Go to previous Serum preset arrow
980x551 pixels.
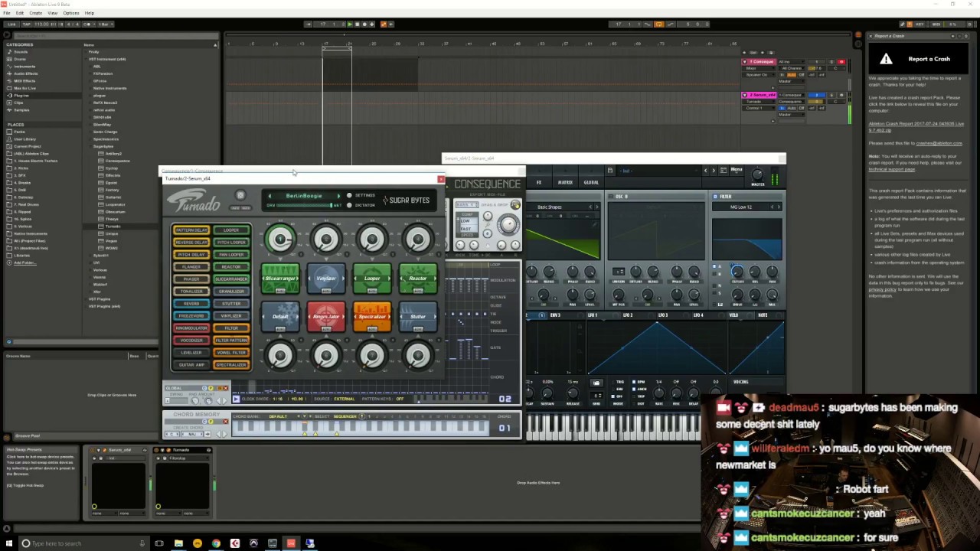tap(705, 170)
